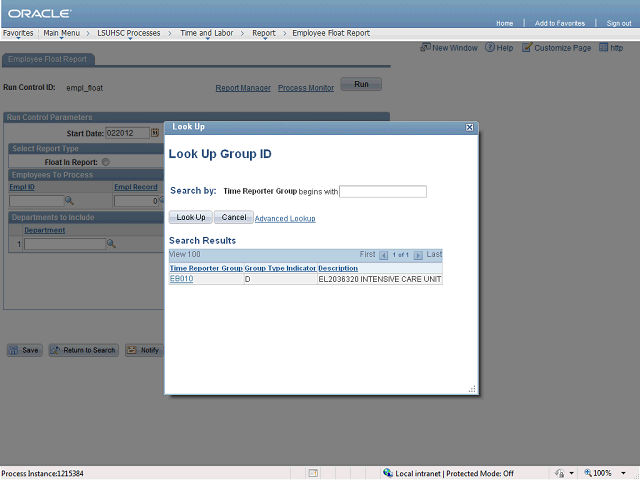Click the Oracle logo
The width and height of the screenshot is (640, 480).
(x=40, y=13)
